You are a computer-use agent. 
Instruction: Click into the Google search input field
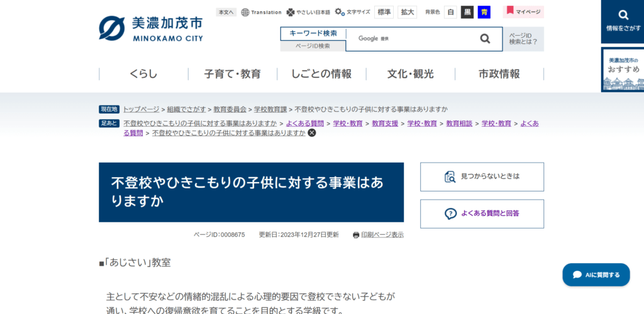coord(411,38)
